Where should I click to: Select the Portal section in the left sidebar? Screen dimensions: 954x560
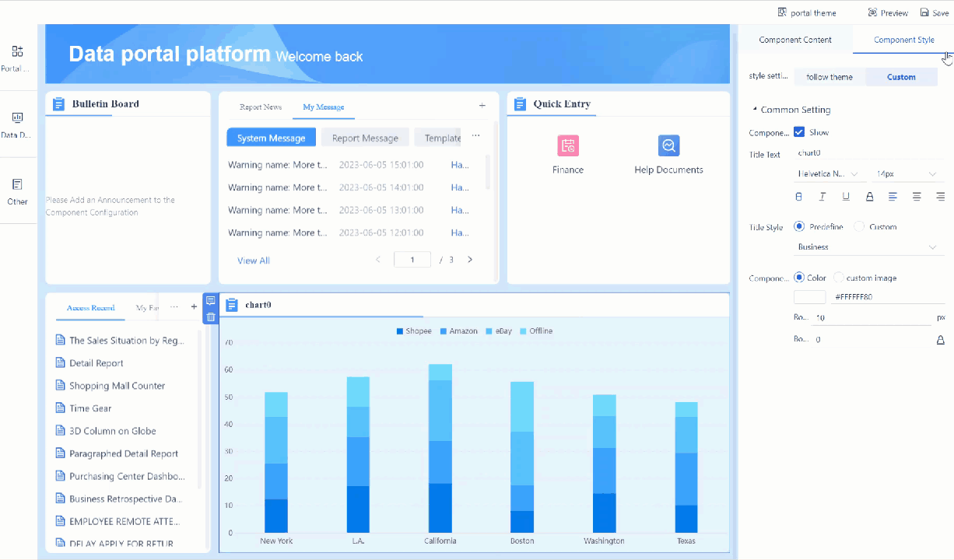tap(17, 54)
